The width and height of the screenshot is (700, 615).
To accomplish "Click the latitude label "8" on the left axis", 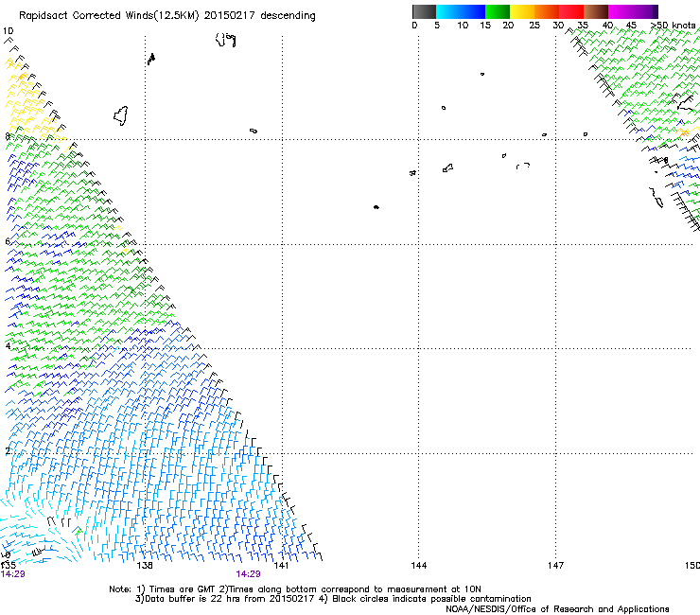I will pos(8,136).
